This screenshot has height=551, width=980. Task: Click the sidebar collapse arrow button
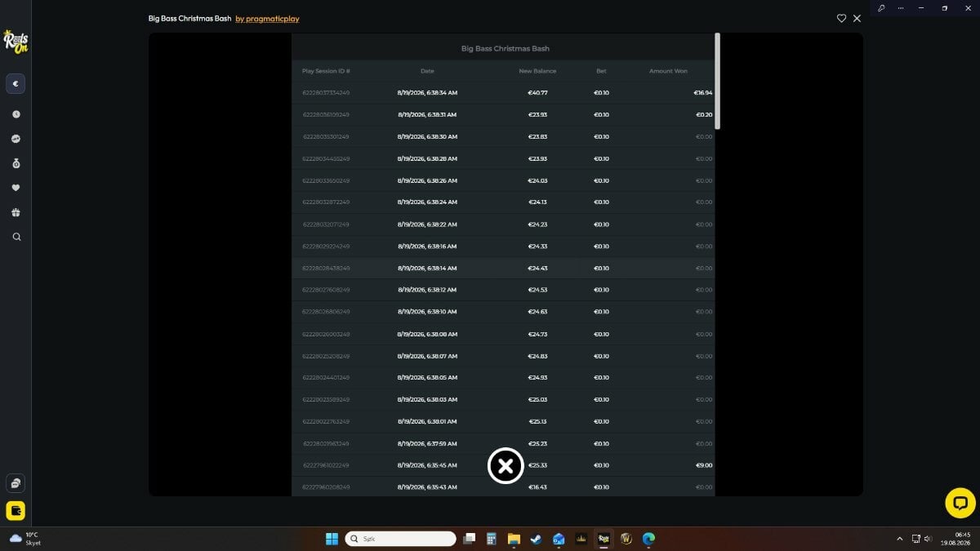click(16, 83)
